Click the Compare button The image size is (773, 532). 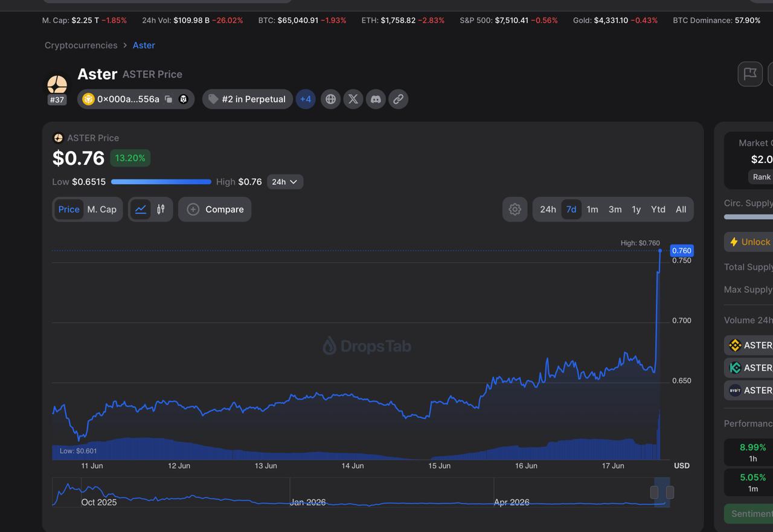pyautogui.click(x=215, y=210)
